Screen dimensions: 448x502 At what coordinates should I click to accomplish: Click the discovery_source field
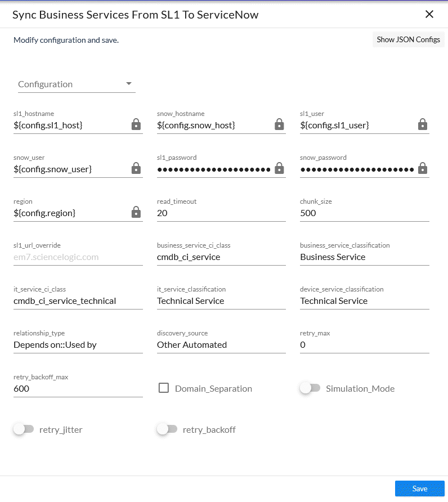[x=221, y=345]
